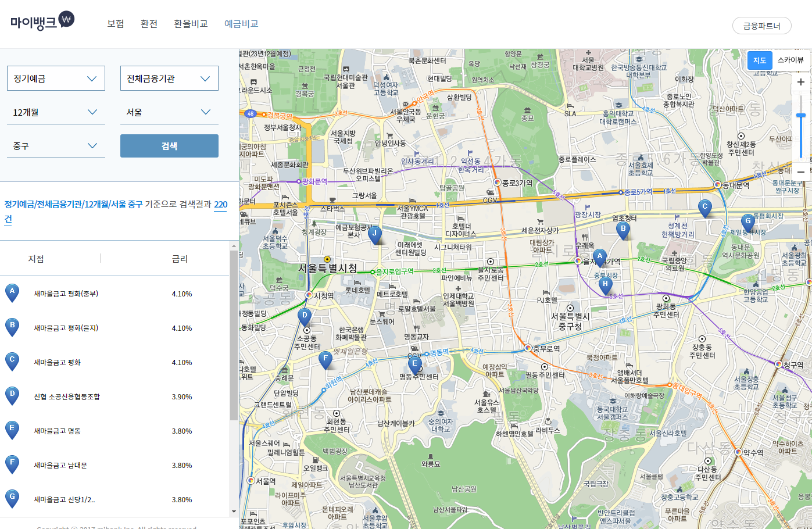Click the 금융파트너 button

762,26
